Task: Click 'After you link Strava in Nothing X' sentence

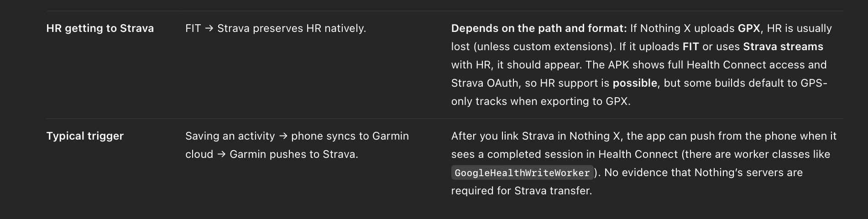Action: [537, 136]
